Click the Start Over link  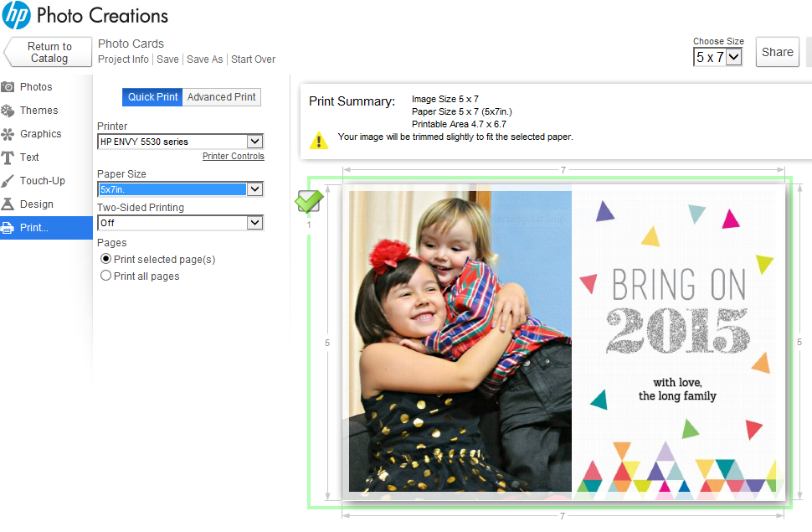(254, 59)
